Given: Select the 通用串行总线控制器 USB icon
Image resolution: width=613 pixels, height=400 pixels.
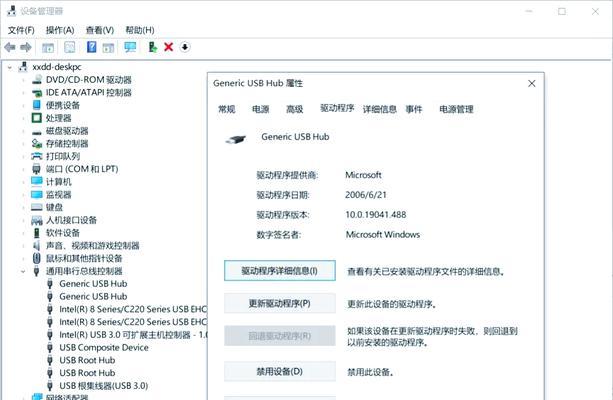Looking at the screenshot, I should (x=36, y=271).
